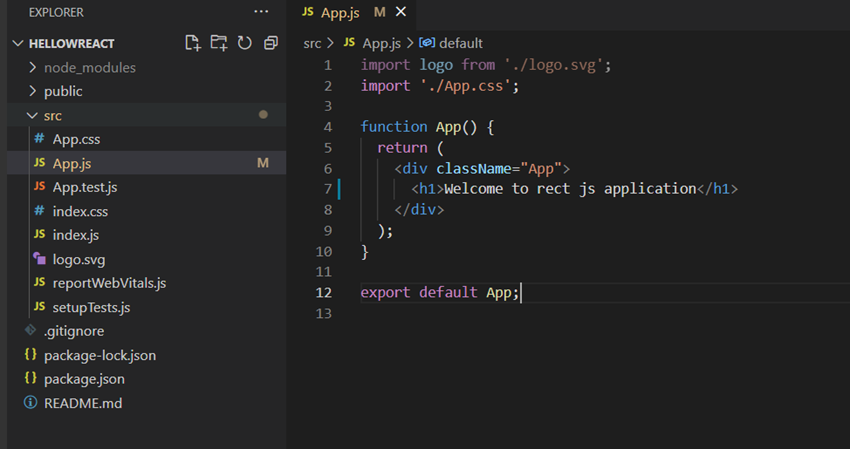Click line number 7 in the gutter

click(328, 188)
